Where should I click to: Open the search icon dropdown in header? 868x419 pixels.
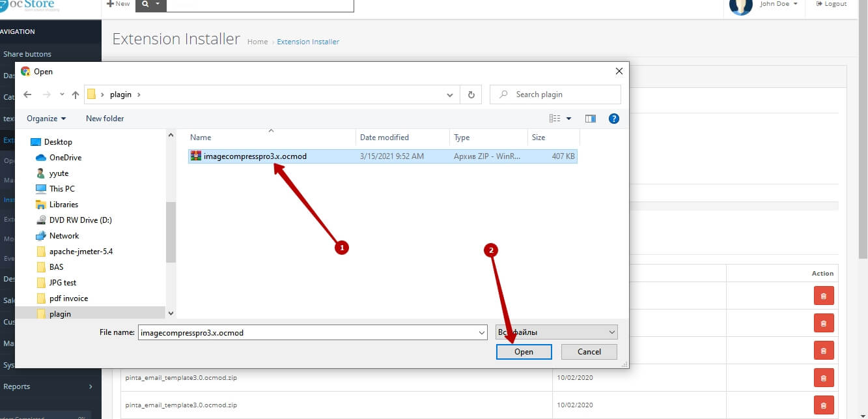click(151, 5)
